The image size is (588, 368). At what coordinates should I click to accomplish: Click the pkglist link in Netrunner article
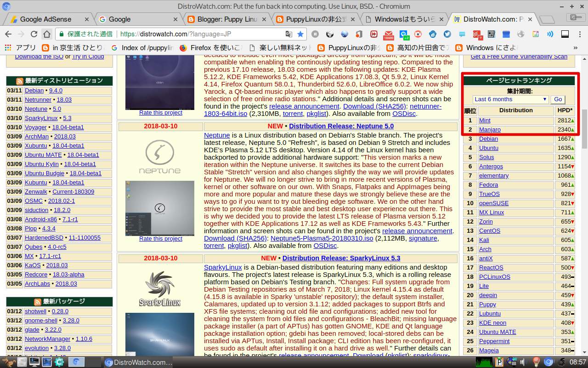[x=316, y=114]
